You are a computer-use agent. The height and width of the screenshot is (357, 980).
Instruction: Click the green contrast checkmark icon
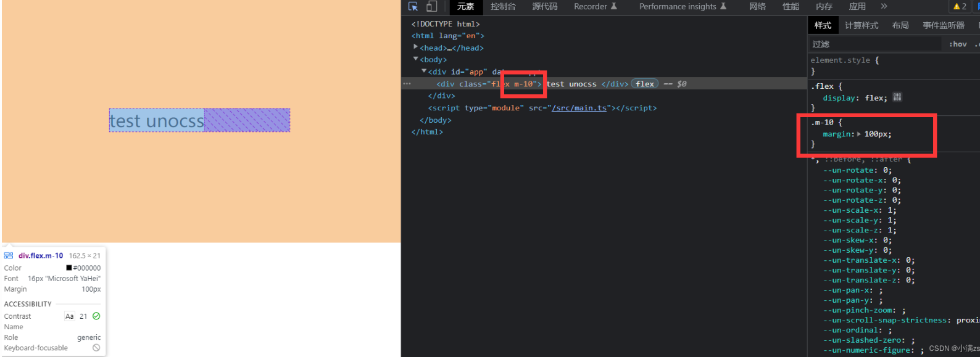96,316
